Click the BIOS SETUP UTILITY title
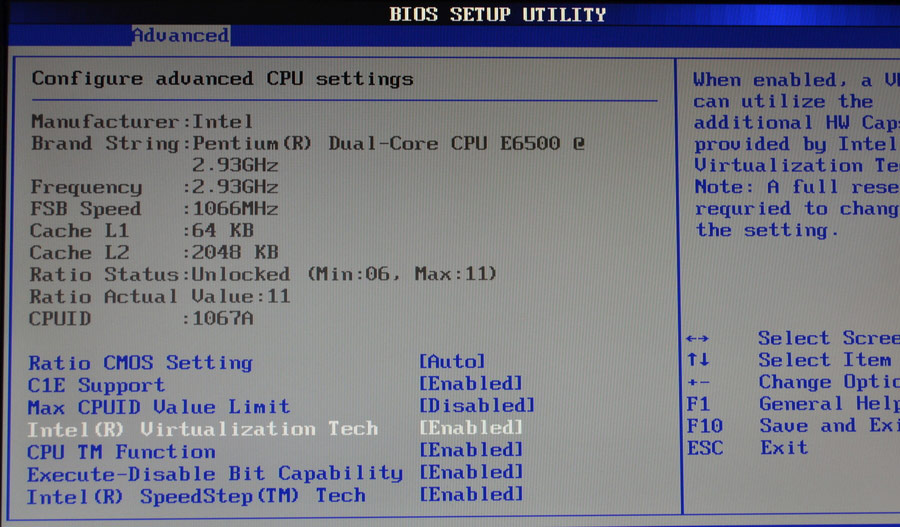This screenshot has height=527, width=900. [497, 14]
